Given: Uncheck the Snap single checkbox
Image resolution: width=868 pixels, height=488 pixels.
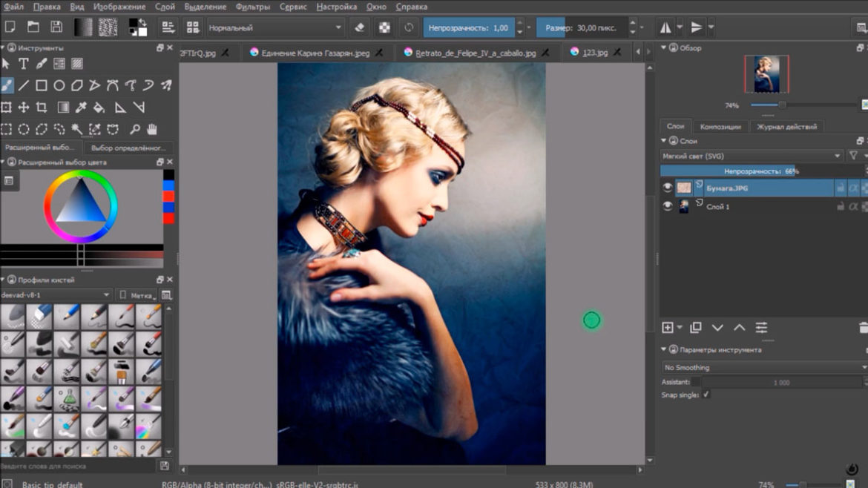Looking at the screenshot, I should (x=706, y=395).
